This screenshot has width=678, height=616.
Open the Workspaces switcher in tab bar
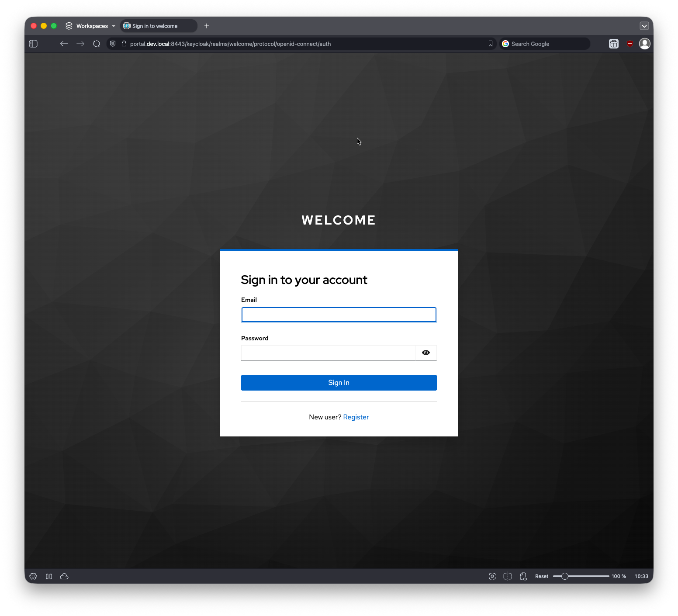pyautogui.click(x=90, y=26)
